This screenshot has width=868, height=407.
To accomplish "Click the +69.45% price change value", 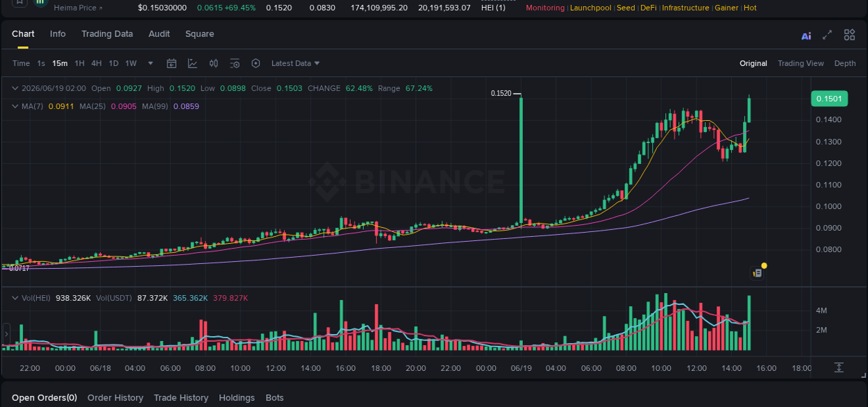I will tap(240, 8).
